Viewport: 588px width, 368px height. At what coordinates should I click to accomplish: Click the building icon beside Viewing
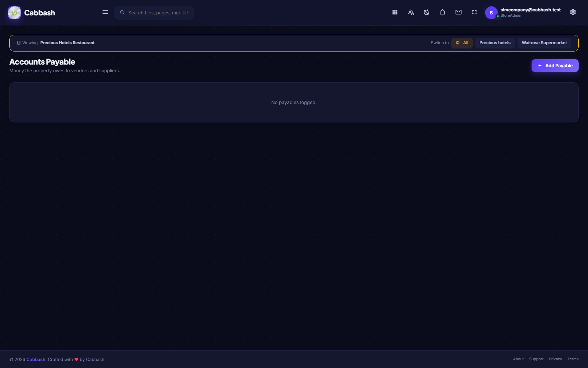[19, 43]
